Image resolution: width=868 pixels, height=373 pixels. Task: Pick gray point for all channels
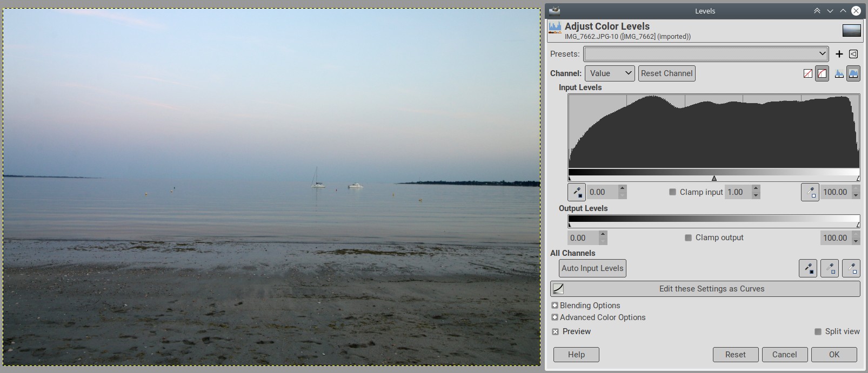click(x=830, y=268)
